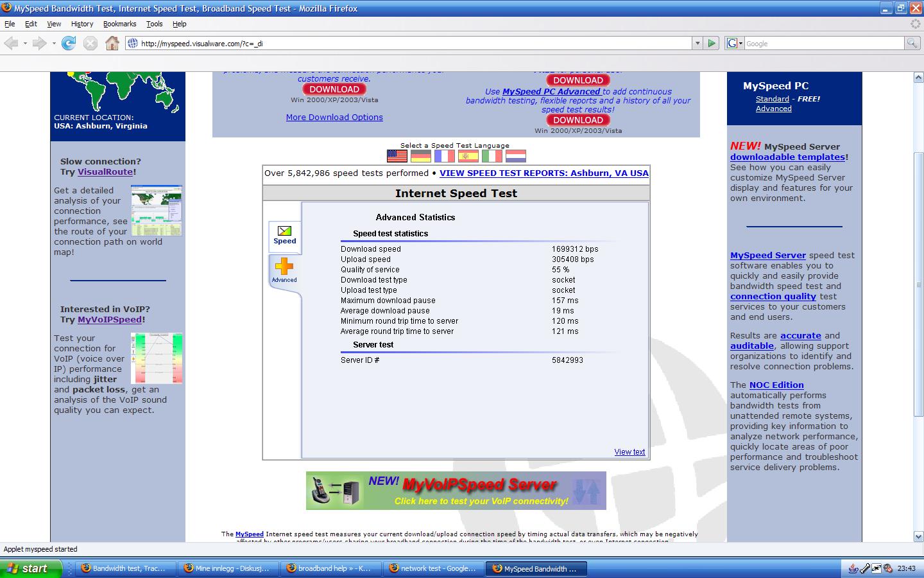The width and height of the screenshot is (924, 578).
Task: Select the US English flag language
Action: pyautogui.click(x=397, y=156)
